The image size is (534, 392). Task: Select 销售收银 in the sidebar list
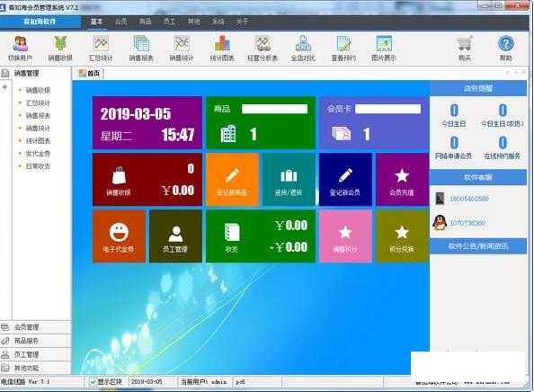(x=38, y=90)
